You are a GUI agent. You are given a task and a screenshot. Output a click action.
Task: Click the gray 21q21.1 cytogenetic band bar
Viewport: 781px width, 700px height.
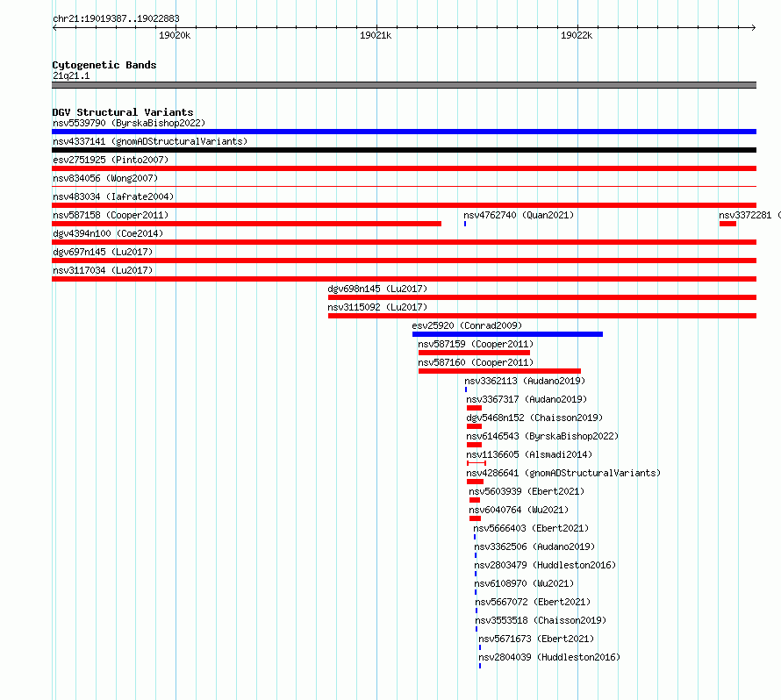[x=404, y=85]
